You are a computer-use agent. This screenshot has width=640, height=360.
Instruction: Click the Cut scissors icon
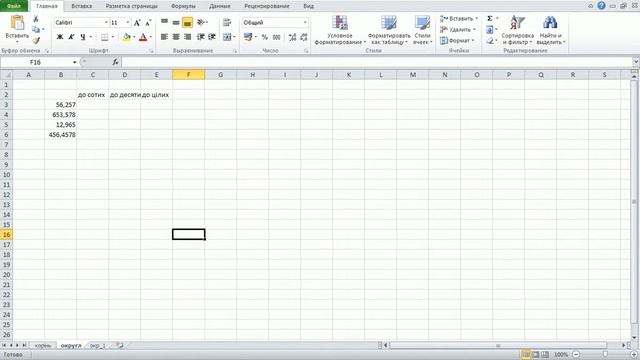(x=36, y=19)
